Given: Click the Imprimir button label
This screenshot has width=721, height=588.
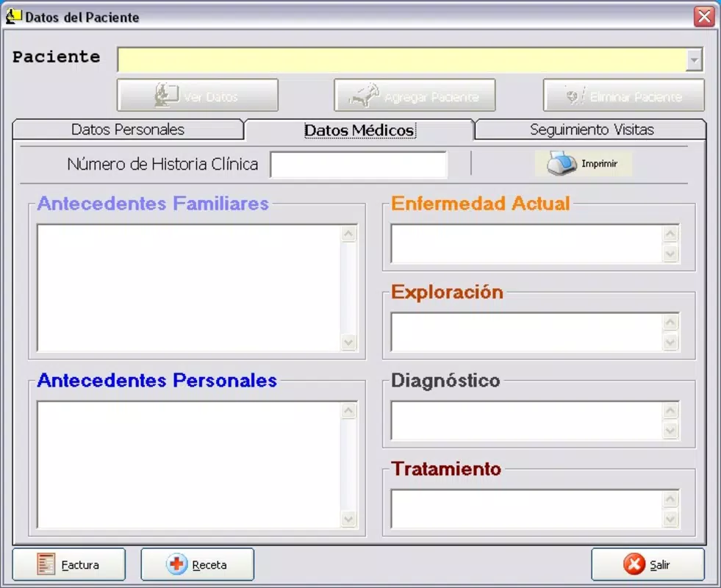Looking at the screenshot, I should click(599, 164).
